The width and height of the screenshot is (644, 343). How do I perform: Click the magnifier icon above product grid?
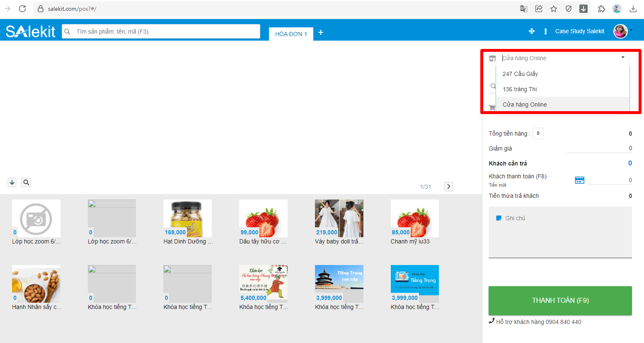point(26,182)
